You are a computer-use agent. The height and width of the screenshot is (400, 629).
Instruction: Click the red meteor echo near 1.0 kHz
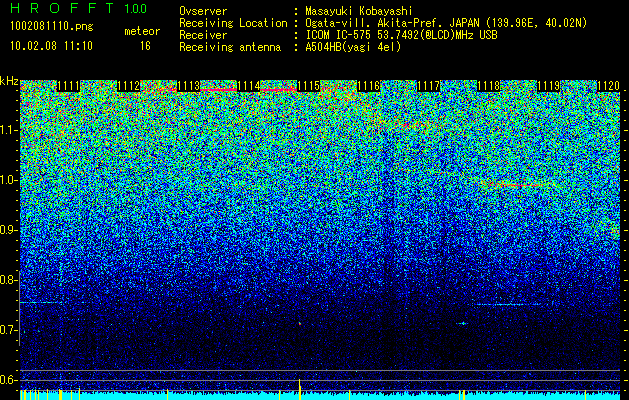click(x=515, y=185)
